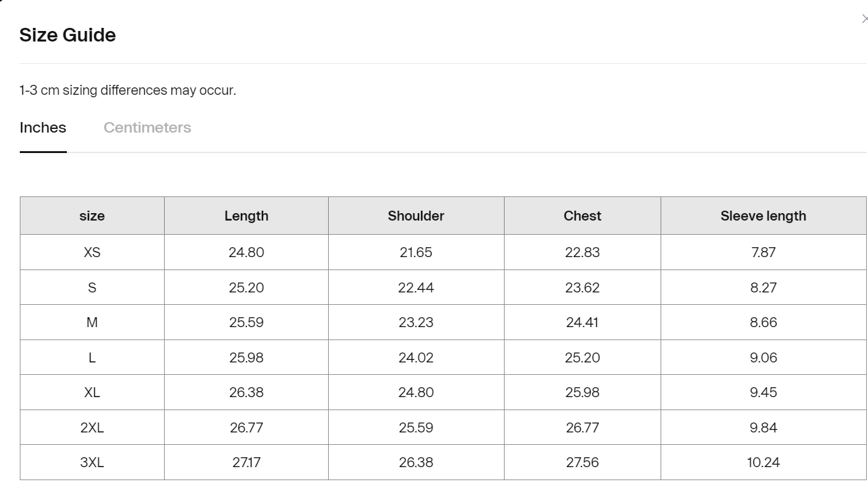Switch to the Centimeters tab
Viewport: 868px width, 482px height.
pos(147,127)
